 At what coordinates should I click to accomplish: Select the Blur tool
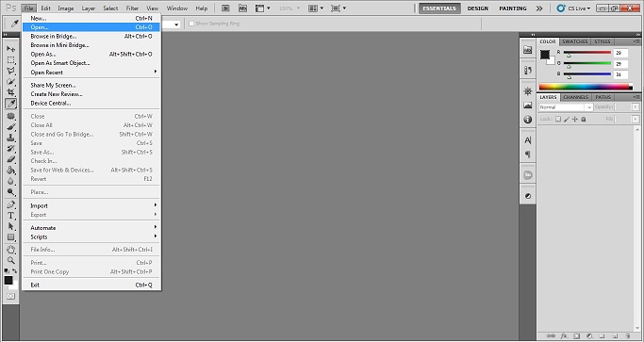click(x=10, y=181)
